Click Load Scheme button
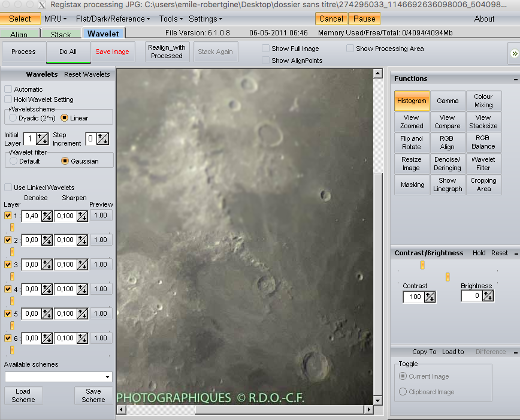This screenshot has height=420, width=520. point(23,395)
